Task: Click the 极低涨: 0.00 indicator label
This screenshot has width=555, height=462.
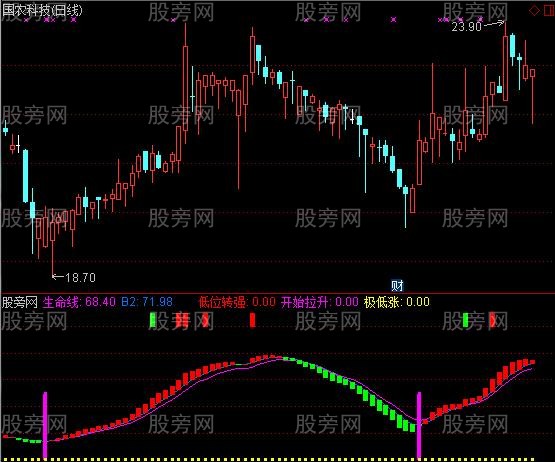Action: tap(397, 302)
